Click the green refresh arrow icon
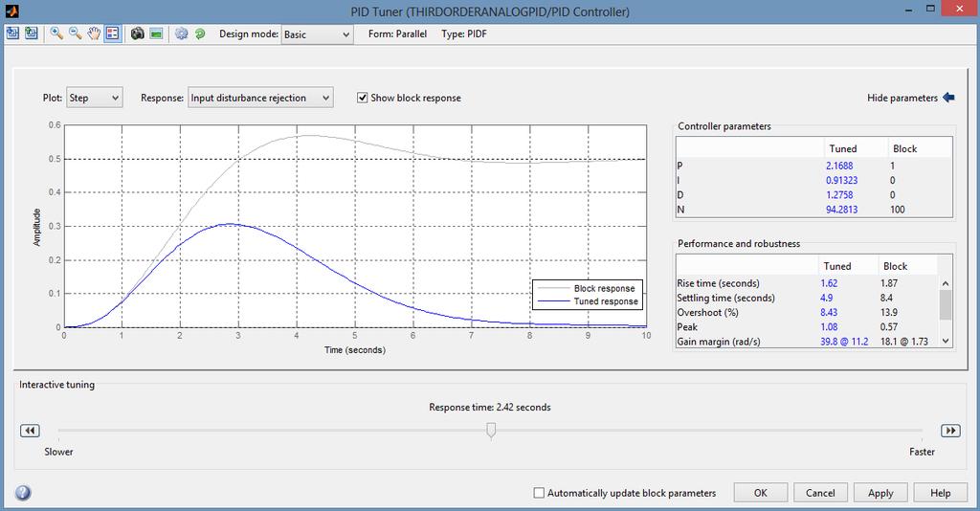Screen dimensions: 980x511 (x=200, y=33)
